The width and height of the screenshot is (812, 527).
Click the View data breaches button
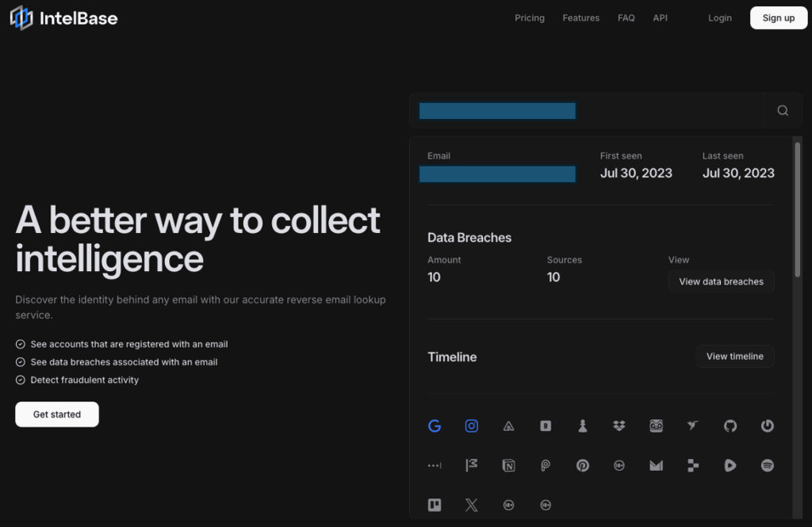(x=721, y=281)
